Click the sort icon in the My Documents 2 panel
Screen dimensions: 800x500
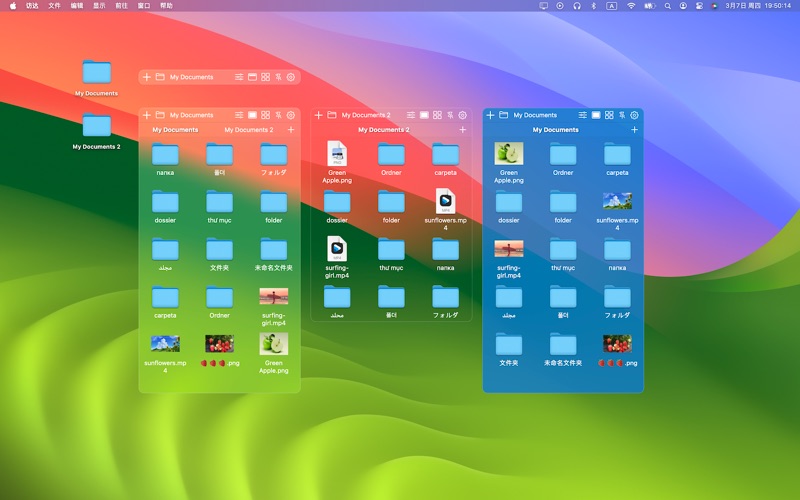click(450, 115)
